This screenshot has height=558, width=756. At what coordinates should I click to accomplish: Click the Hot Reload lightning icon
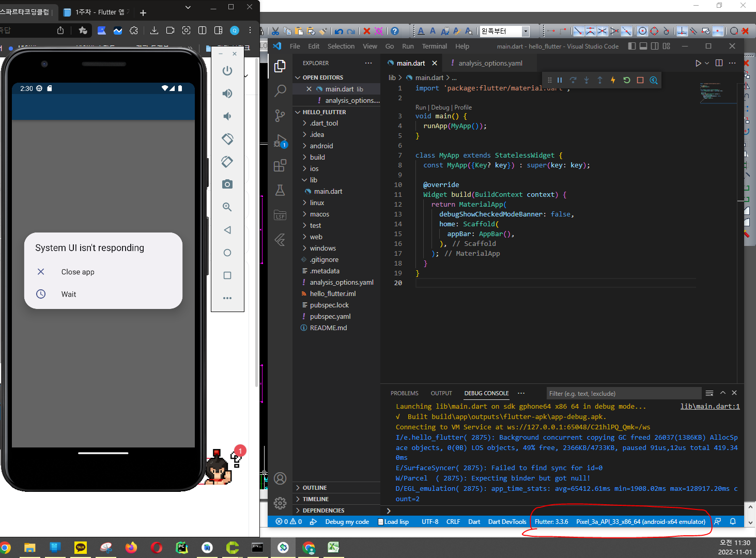click(x=613, y=80)
